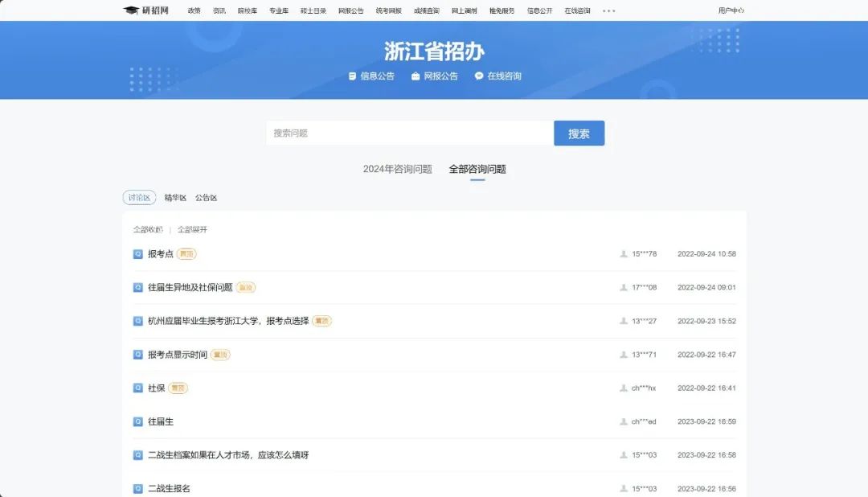Click Q icon beside 二战生报名
Screen dimensions: 868x497
(x=138, y=489)
